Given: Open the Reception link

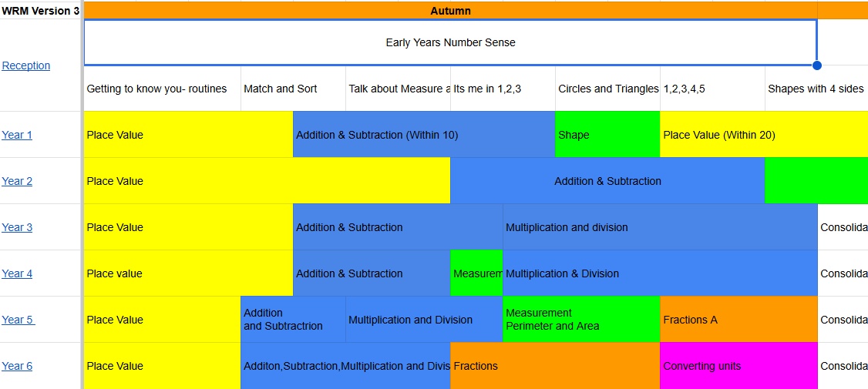Looking at the screenshot, I should point(26,65).
